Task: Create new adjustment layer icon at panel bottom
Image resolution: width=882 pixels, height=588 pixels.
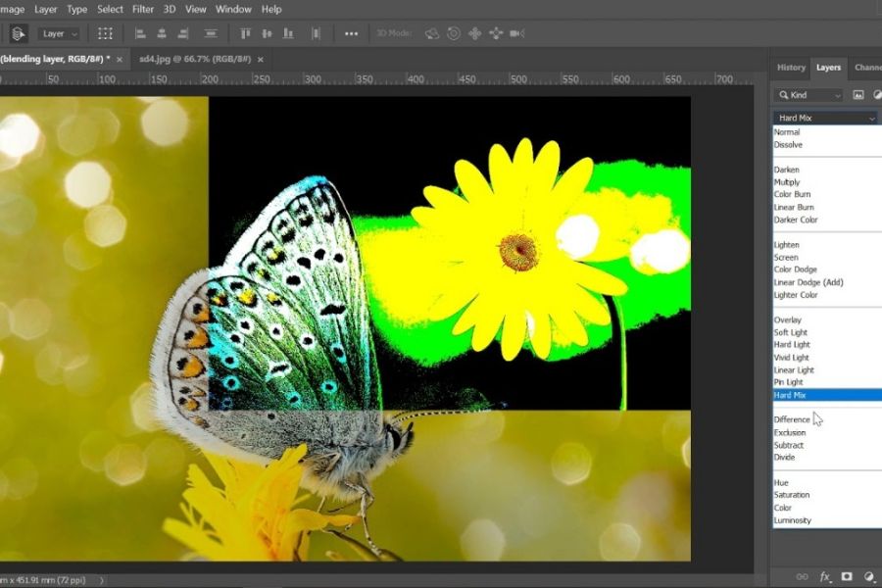Action: 869,577
